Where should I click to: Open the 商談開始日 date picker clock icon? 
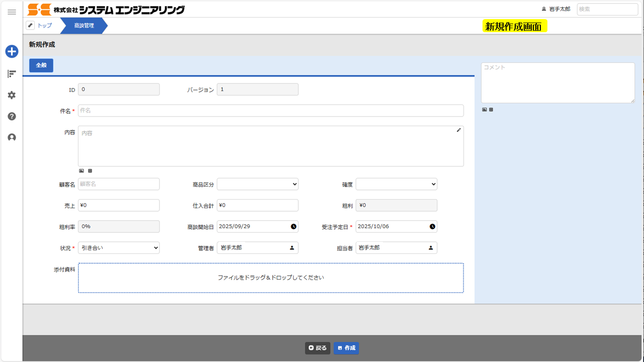click(x=293, y=227)
